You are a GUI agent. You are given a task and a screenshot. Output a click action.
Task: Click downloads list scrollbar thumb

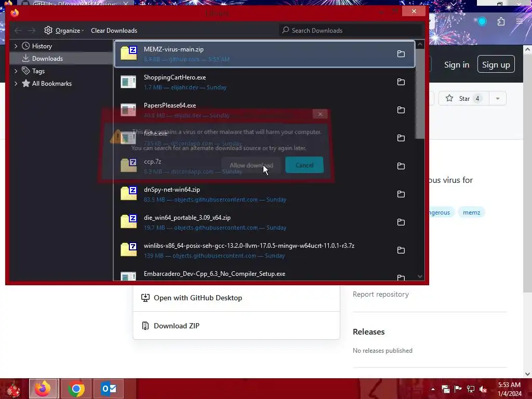pyautogui.click(x=420, y=94)
